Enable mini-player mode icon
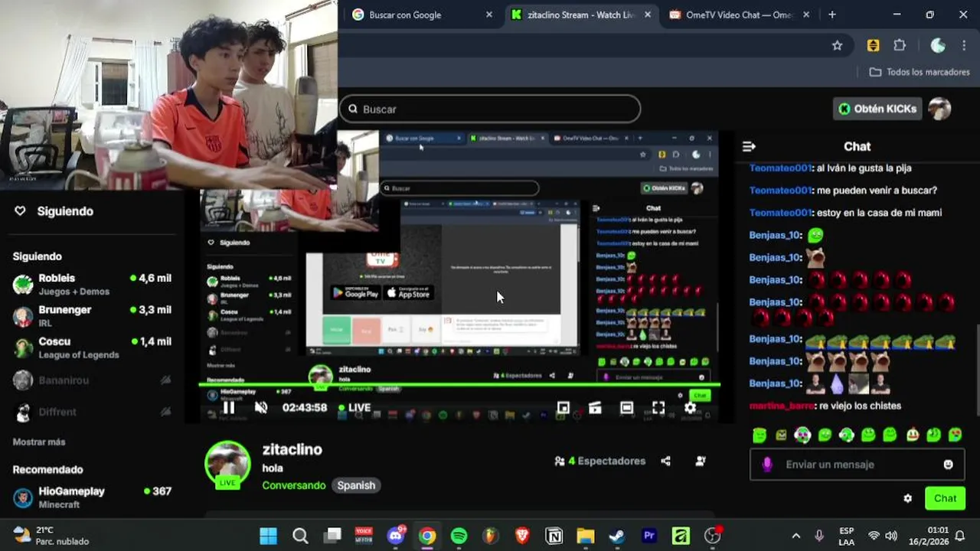Viewport: 980px width, 551px height. point(563,408)
